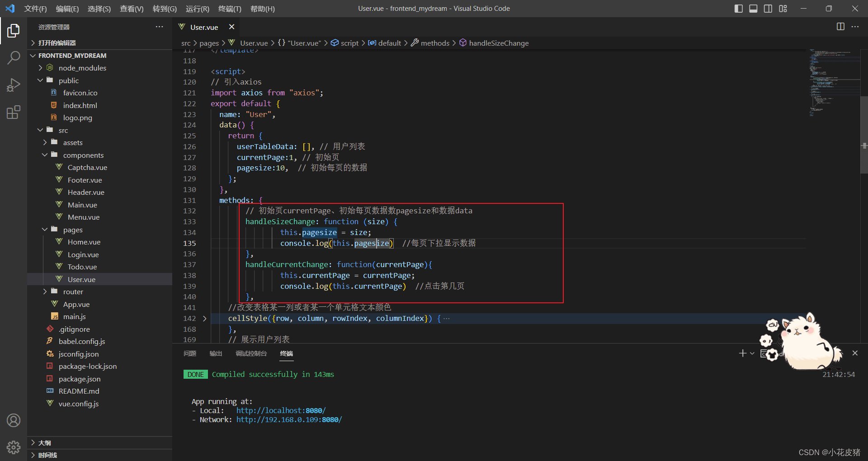Image resolution: width=868 pixels, height=461 pixels.
Task: Open the Manage gear settings icon
Action: coord(14,447)
